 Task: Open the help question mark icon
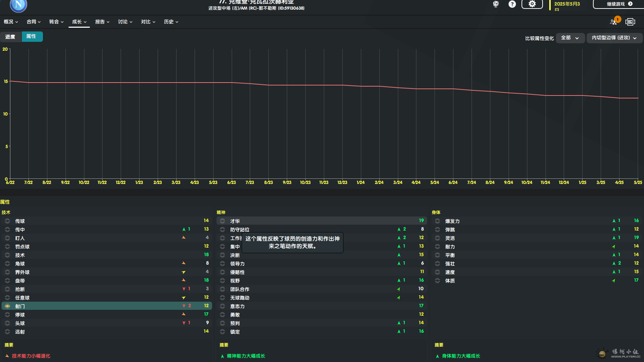[x=512, y=4]
